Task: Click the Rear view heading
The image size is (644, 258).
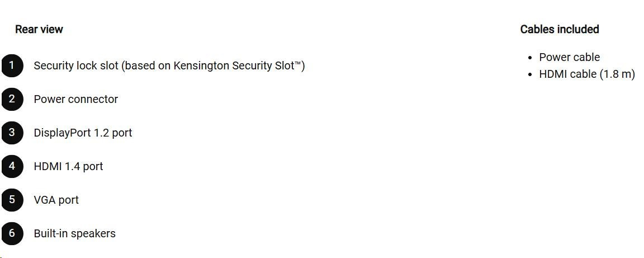Action: click(x=39, y=29)
